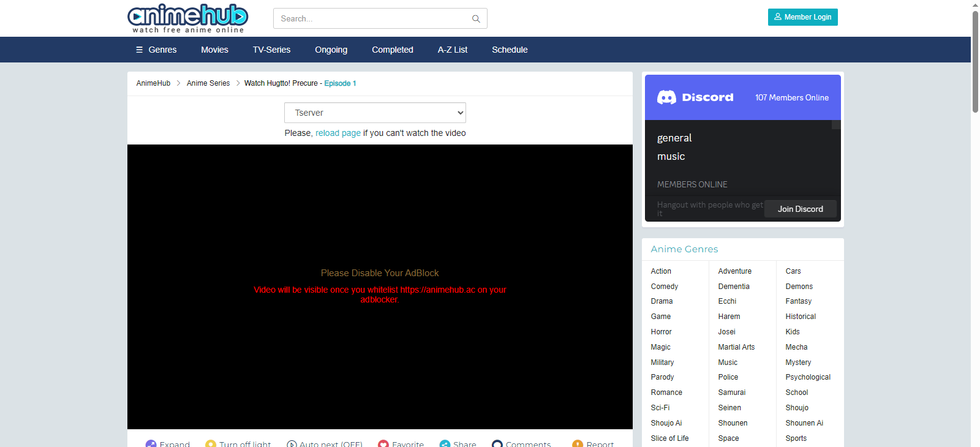Open the Slice of Life genre
This screenshot has width=980, height=447.
click(669, 438)
